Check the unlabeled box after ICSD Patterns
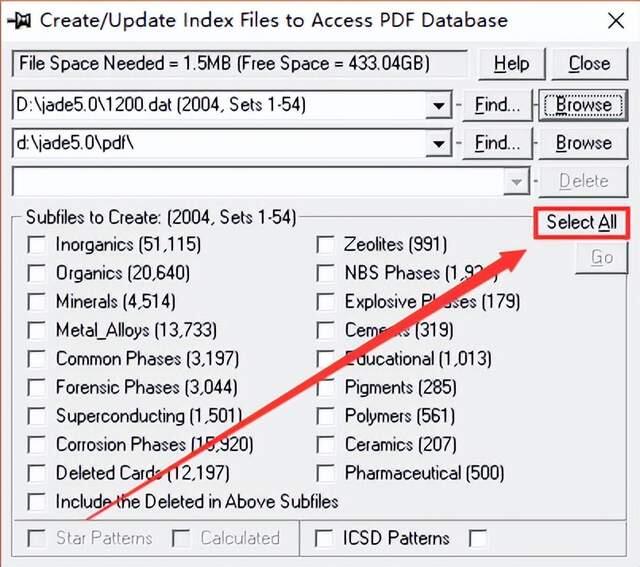 click(x=479, y=539)
